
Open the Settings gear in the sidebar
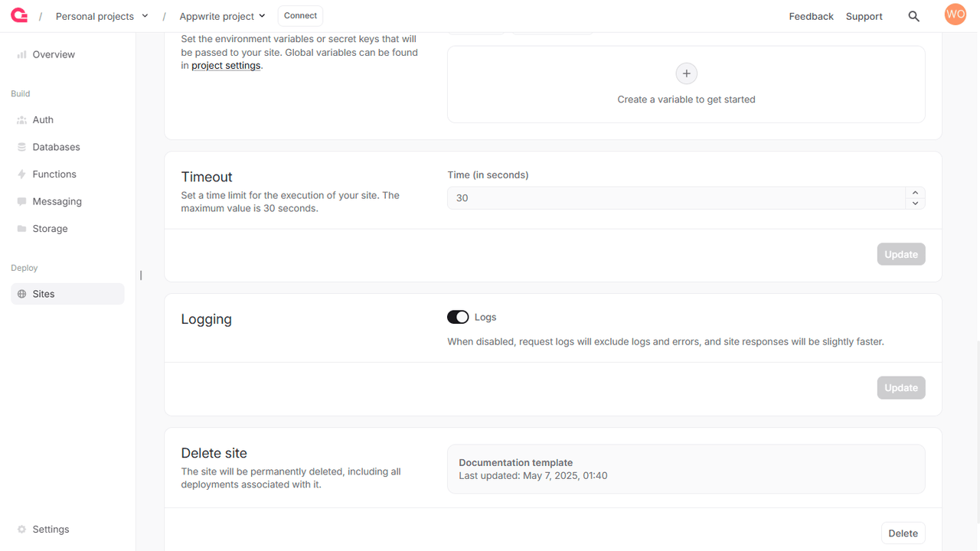point(21,530)
